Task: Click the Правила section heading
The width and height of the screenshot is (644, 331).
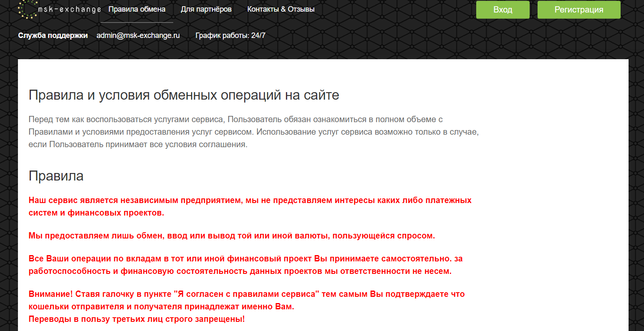Action: (56, 176)
